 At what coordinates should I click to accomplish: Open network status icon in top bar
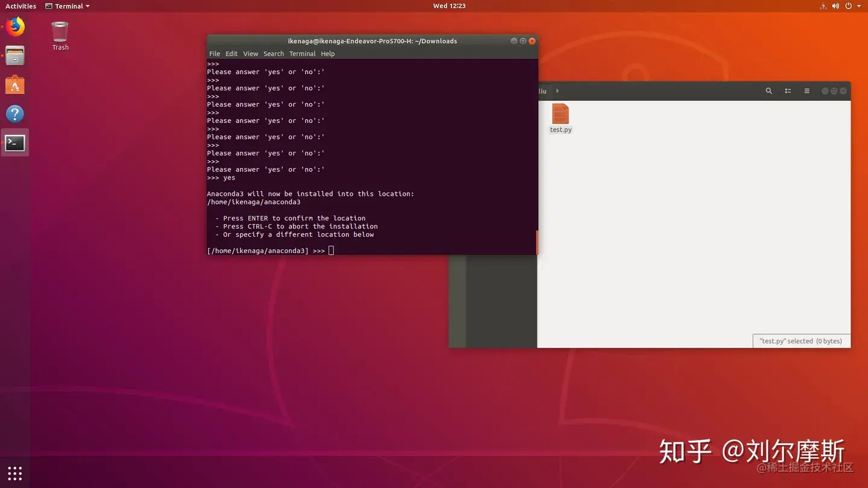pos(823,6)
